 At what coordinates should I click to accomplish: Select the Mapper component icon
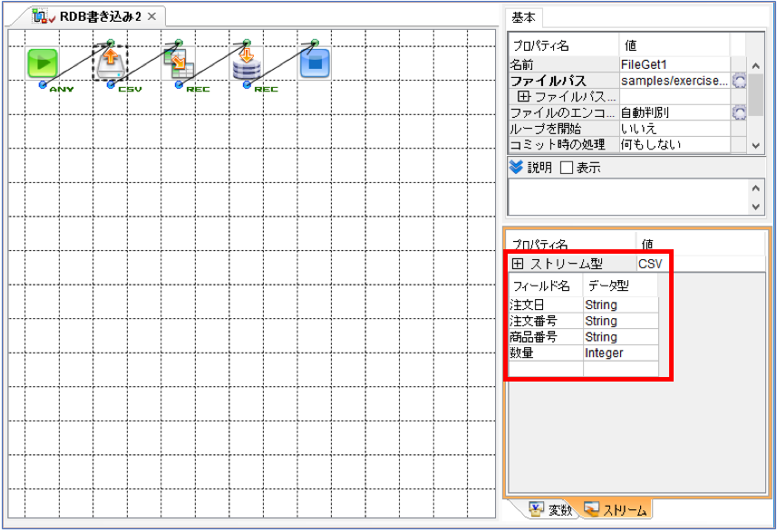click(x=179, y=63)
